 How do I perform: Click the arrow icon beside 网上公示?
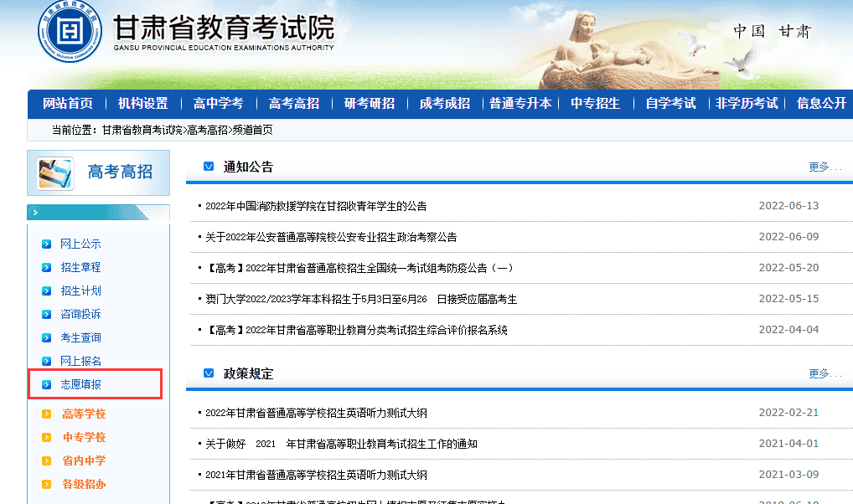(x=46, y=244)
